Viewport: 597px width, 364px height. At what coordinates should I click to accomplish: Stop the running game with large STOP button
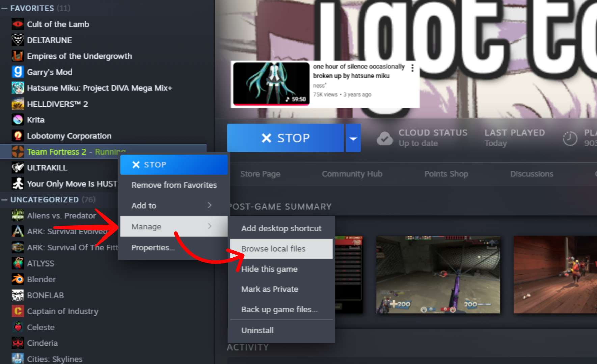pyautogui.click(x=286, y=138)
